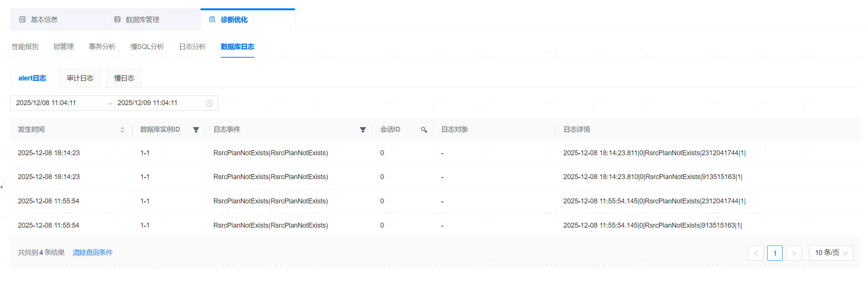Click the 会话ID search icon
Image resolution: width=868 pixels, height=299 pixels.
coord(424,130)
